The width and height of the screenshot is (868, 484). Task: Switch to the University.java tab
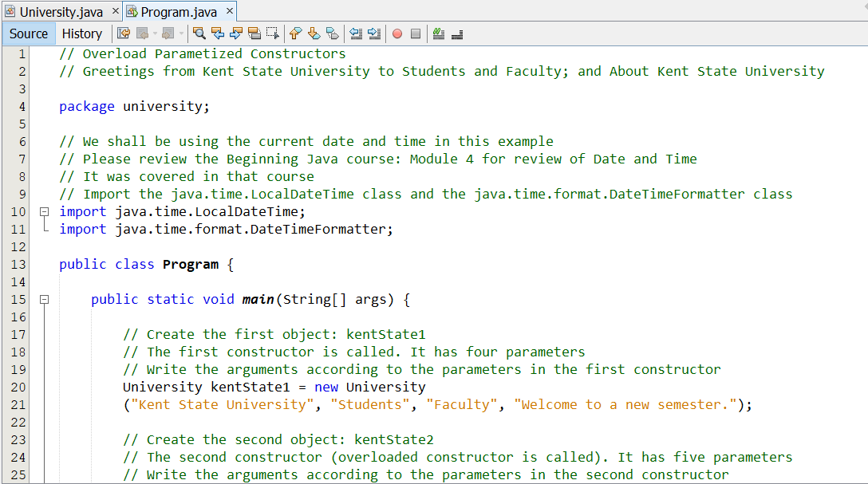pyautogui.click(x=61, y=12)
